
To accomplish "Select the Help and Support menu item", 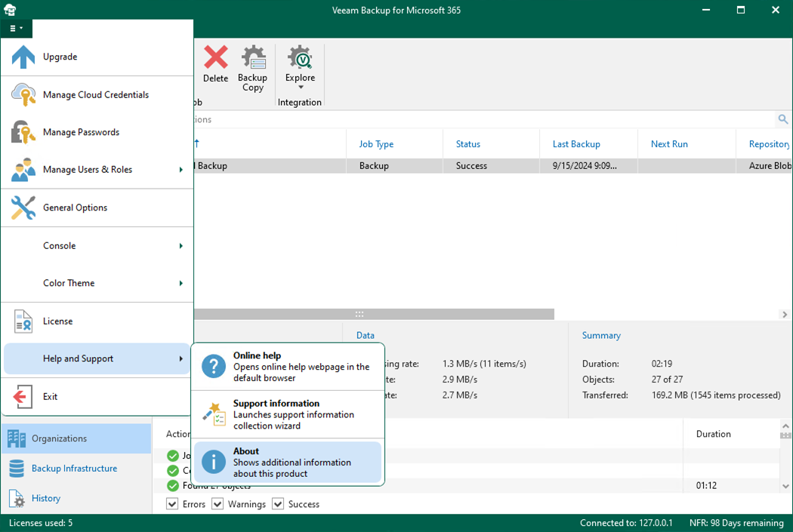I will click(x=97, y=358).
